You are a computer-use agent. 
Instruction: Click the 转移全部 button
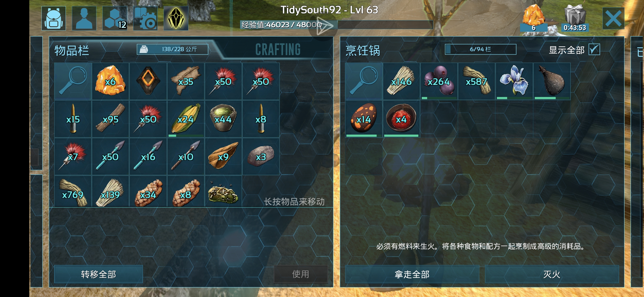[x=99, y=274]
